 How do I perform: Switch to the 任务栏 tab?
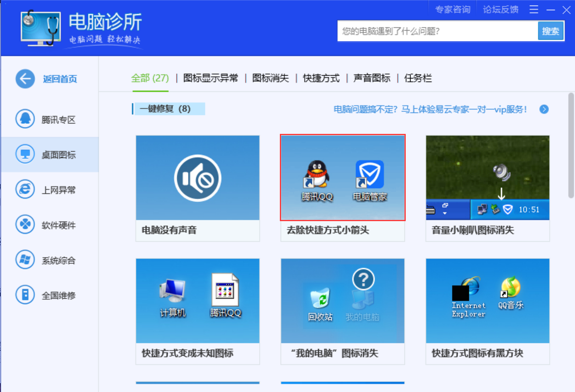[418, 78]
